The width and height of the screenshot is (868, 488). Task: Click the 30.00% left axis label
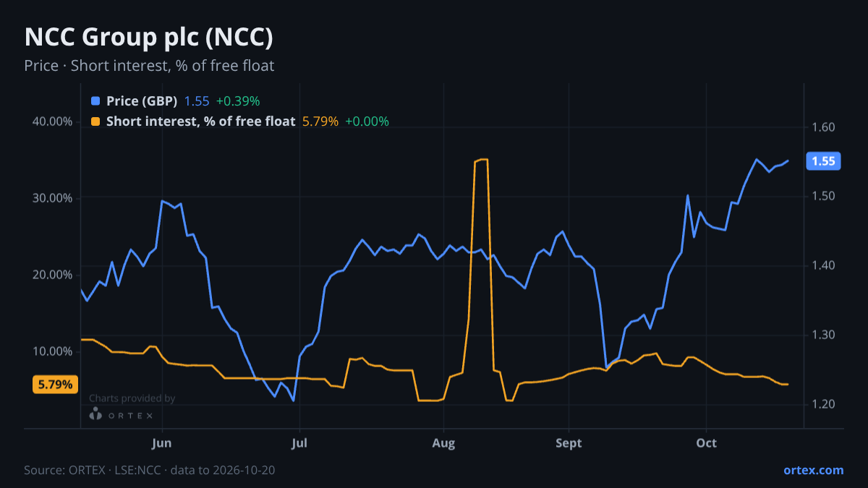[53, 198]
